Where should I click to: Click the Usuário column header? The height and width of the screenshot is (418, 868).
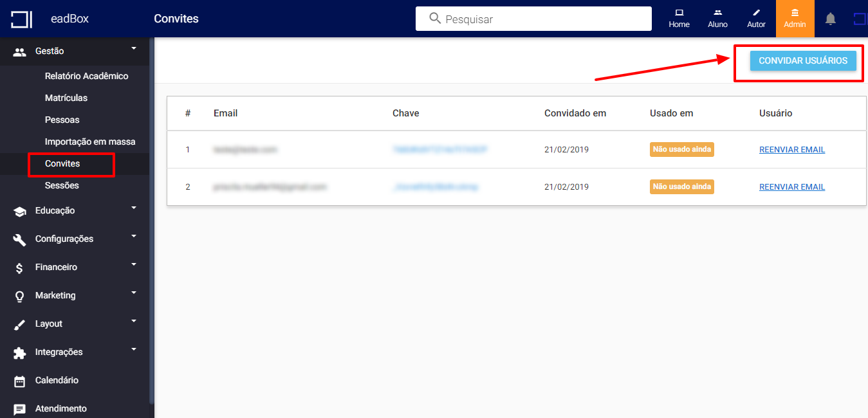pyautogui.click(x=776, y=113)
